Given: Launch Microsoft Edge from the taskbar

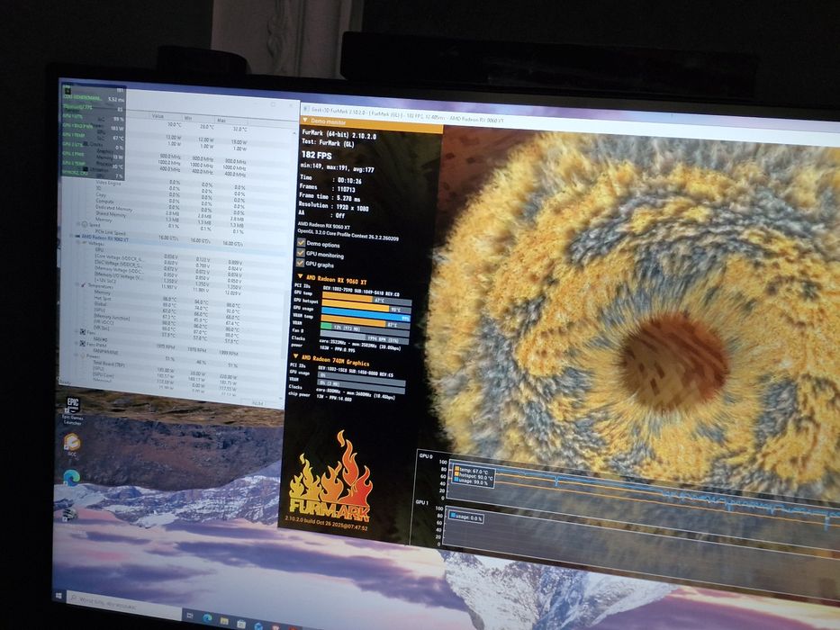Looking at the screenshot, I should pos(207,618).
